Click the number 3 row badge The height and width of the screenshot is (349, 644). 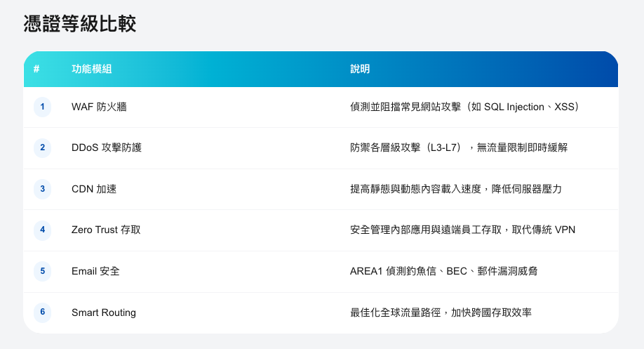[x=42, y=189]
